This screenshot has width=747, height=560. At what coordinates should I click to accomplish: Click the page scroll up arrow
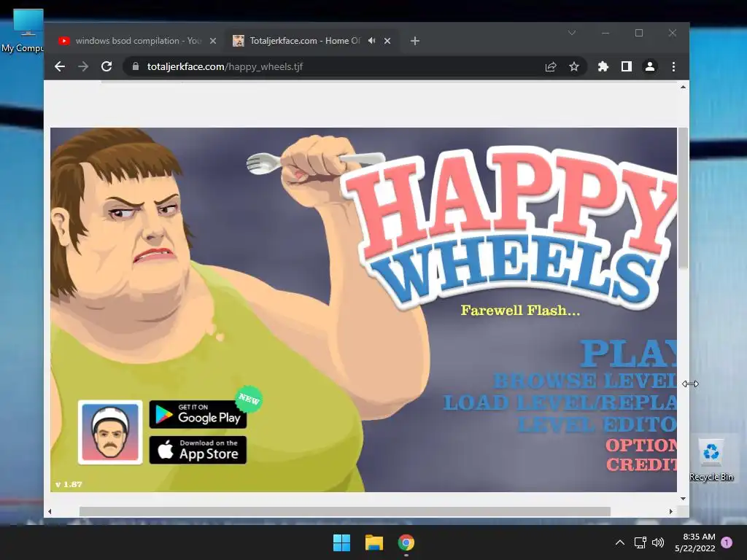click(x=683, y=87)
